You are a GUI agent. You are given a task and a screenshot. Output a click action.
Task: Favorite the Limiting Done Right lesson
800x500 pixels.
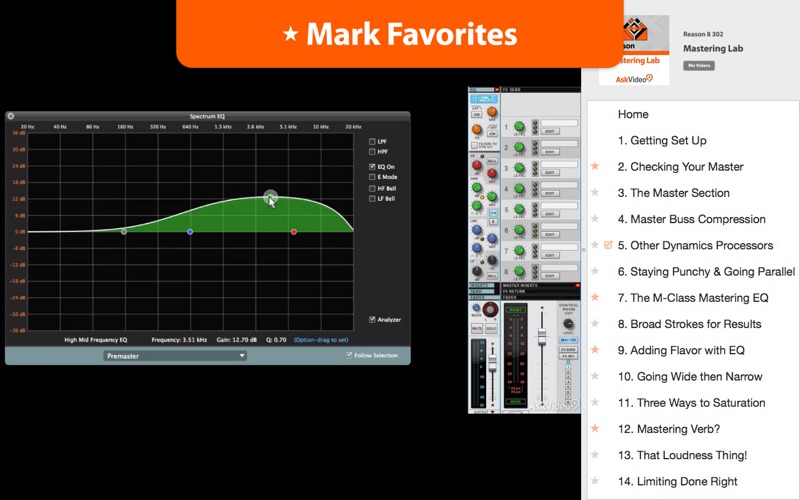point(595,481)
